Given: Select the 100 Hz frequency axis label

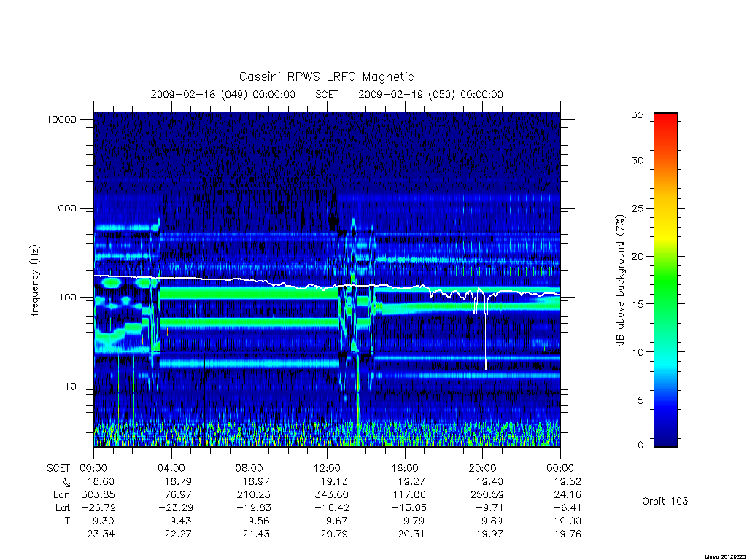Looking at the screenshot, I should click(x=66, y=297).
